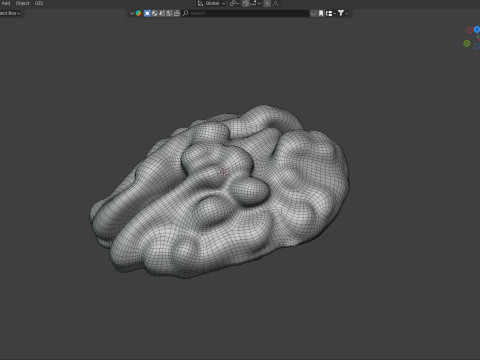Screen dimensions: 480x360
Task: Open the Select Box tool dropdown
Action: pos(10,13)
